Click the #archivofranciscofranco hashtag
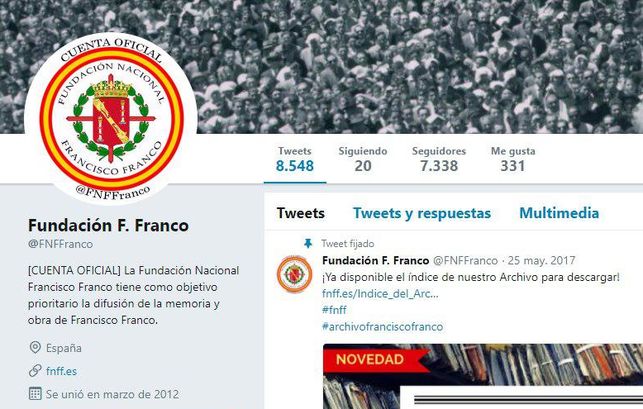 (383, 327)
